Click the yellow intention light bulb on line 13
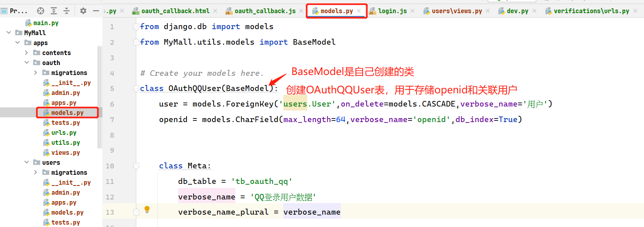The height and width of the screenshot is (227, 644). click(147, 209)
